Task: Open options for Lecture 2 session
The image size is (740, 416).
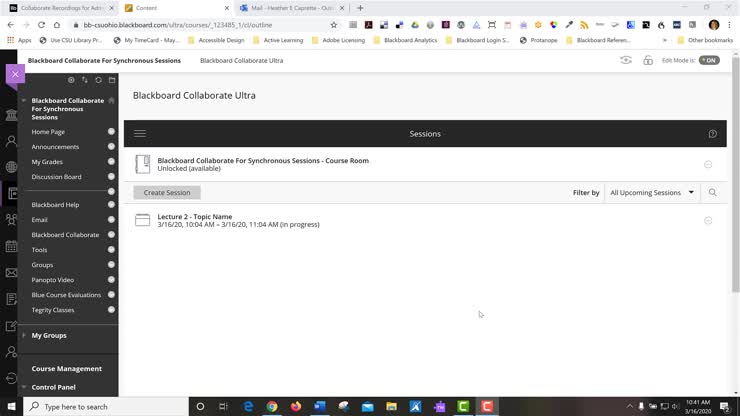Action: [x=708, y=221]
